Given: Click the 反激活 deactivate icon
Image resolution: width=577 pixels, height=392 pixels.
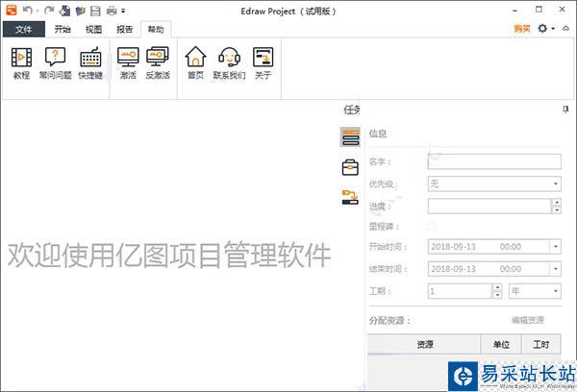Looking at the screenshot, I should click(x=158, y=57).
